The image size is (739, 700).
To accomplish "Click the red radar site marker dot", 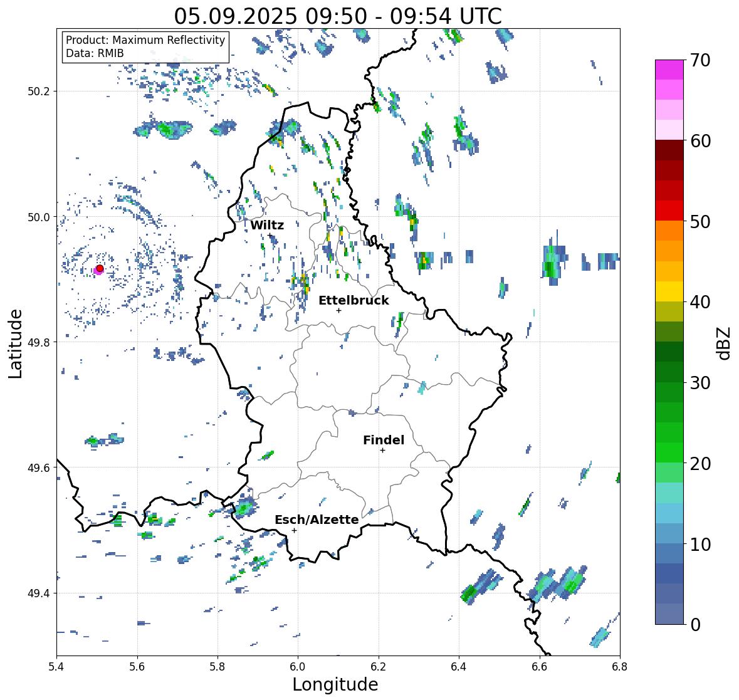I will 100,268.
